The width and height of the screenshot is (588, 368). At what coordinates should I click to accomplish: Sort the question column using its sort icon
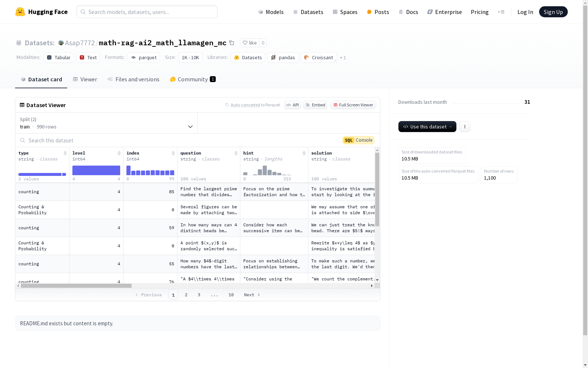pos(236,153)
